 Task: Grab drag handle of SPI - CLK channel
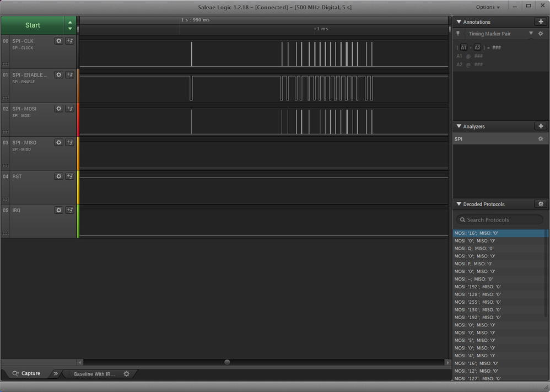click(6, 64)
